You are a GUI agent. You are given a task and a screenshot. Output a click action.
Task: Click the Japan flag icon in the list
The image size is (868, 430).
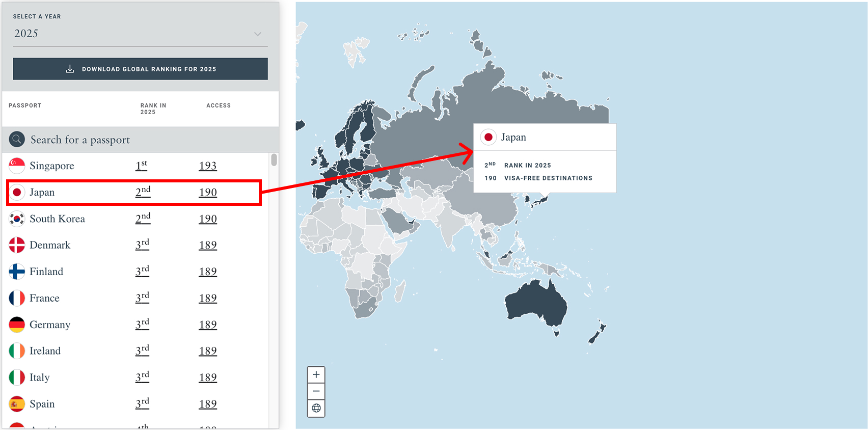click(x=17, y=192)
